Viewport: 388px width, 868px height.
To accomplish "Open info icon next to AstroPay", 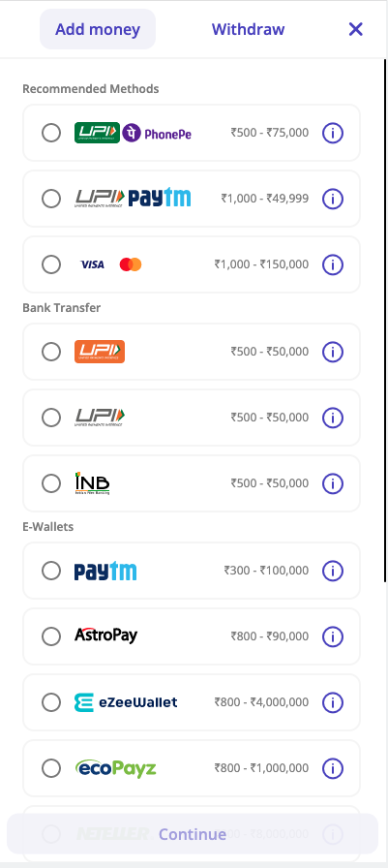I will click(x=333, y=636).
